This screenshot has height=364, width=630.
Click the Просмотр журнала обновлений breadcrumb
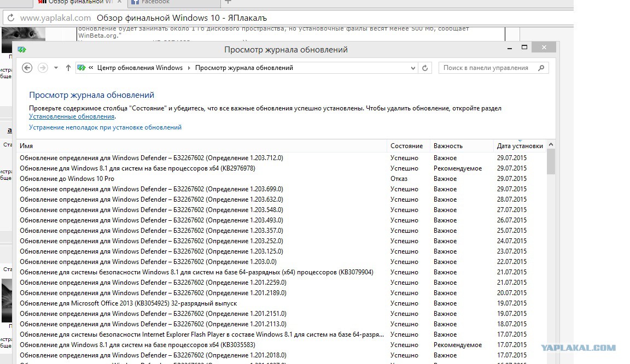click(244, 68)
